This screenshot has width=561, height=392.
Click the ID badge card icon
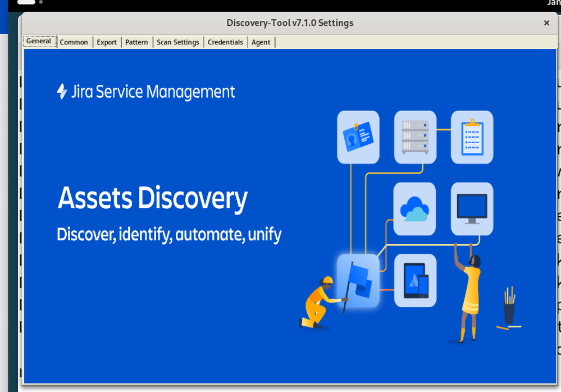358,138
